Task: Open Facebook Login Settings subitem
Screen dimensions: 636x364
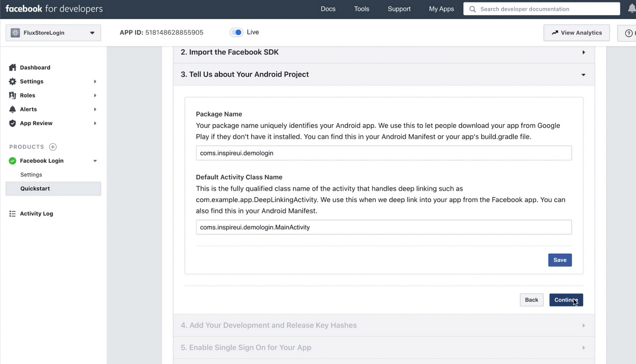Action: 31,175
